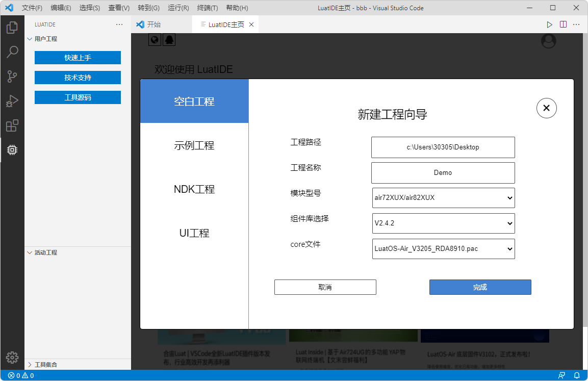Screen dimensions: 588x381
Task: Select 示例工程 project type
Action: tap(194, 145)
